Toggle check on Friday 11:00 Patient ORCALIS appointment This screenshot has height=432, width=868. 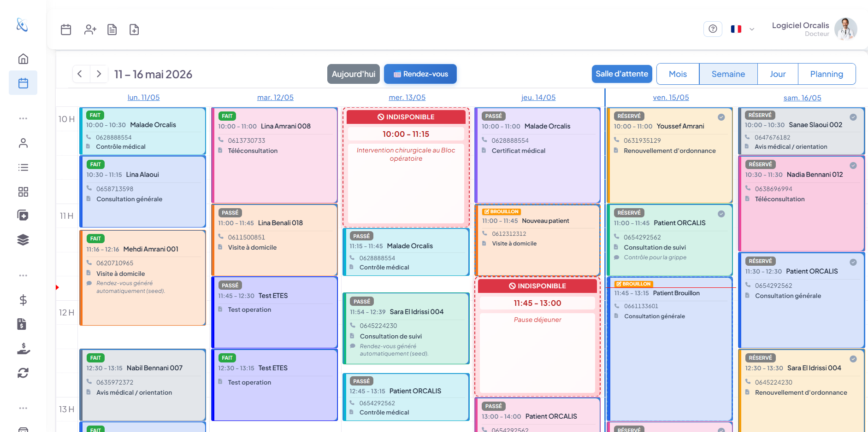point(721,214)
